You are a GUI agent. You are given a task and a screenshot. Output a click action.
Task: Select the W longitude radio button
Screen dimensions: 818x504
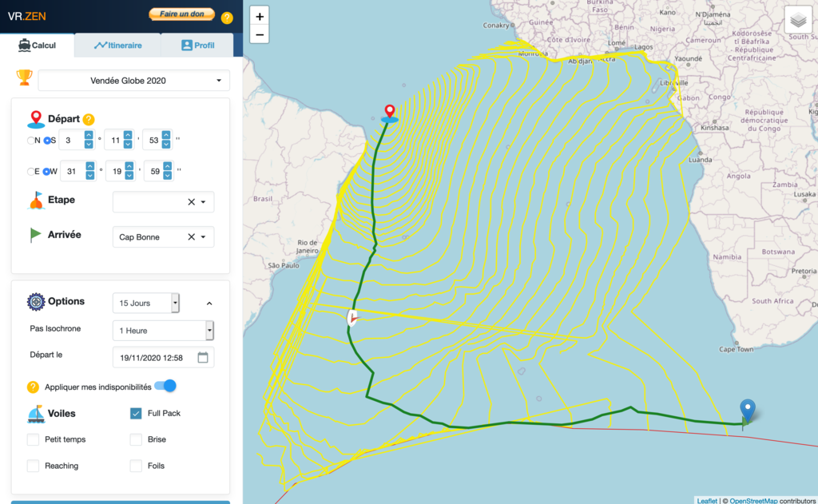coord(47,172)
